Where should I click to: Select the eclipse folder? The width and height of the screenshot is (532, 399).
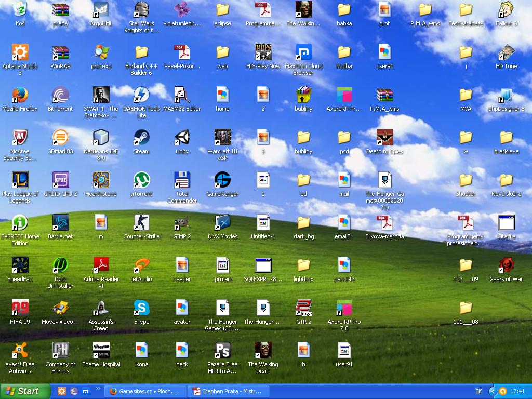tap(222, 10)
